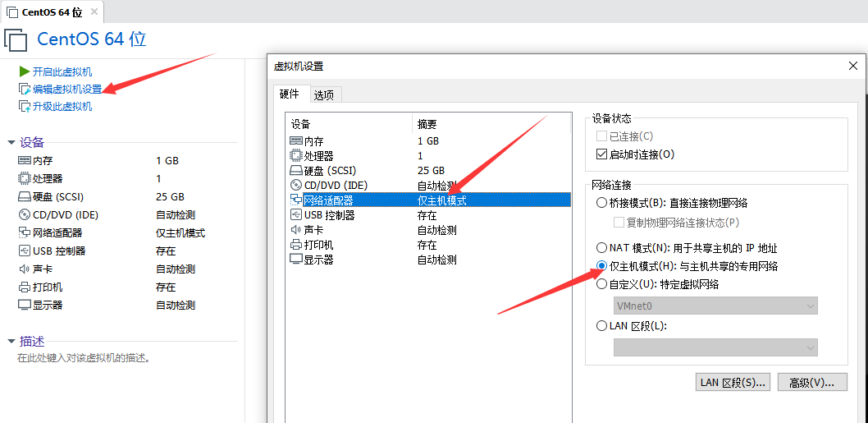Open the VMnet0 dropdown
868x423 pixels.
pos(715,306)
